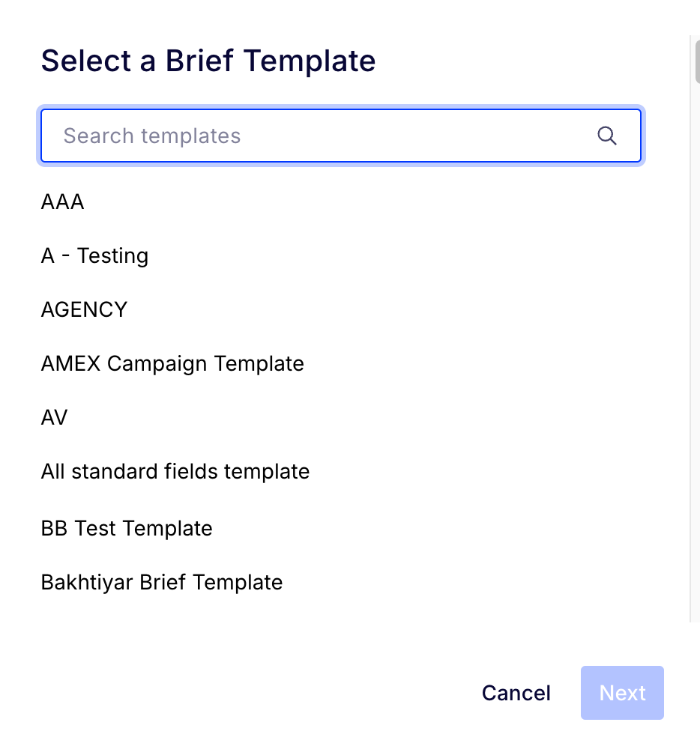Pick the first template in the list
The image size is (700, 752).
[x=62, y=201]
